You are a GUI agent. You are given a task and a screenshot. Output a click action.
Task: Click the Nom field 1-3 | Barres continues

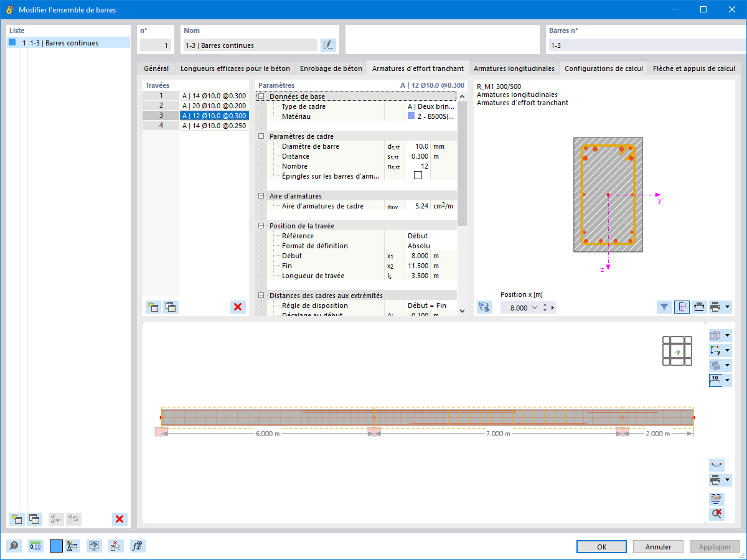tap(250, 45)
